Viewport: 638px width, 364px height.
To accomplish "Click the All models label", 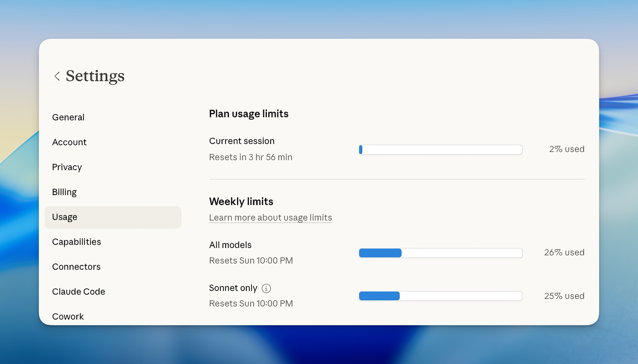I will (x=230, y=245).
